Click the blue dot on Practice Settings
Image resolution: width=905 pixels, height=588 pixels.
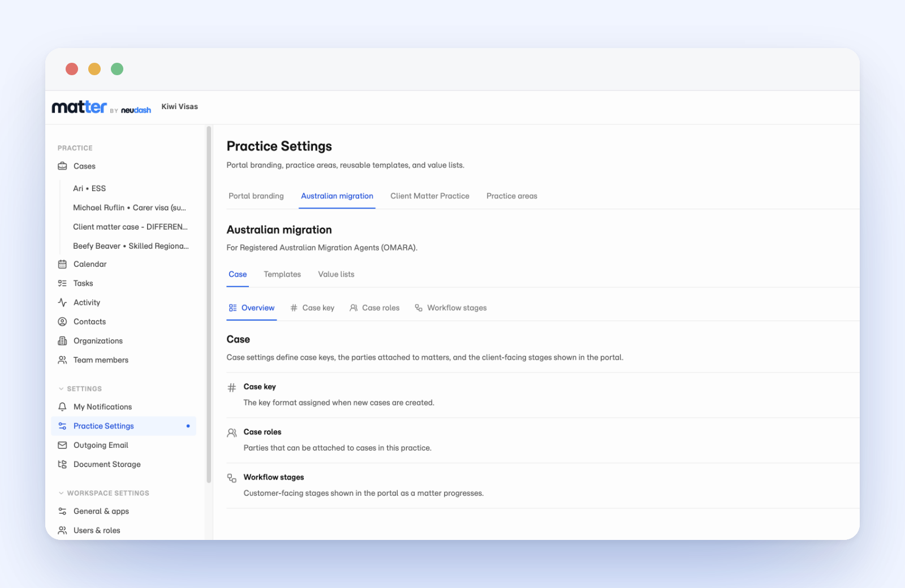pyautogui.click(x=188, y=426)
